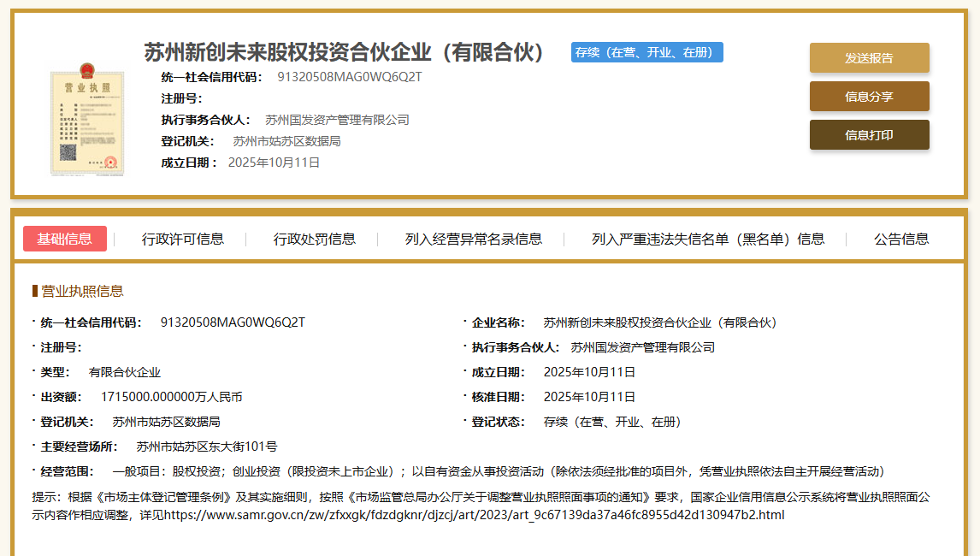Select the 基础信息 tab
980x556 pixels.
65,239
